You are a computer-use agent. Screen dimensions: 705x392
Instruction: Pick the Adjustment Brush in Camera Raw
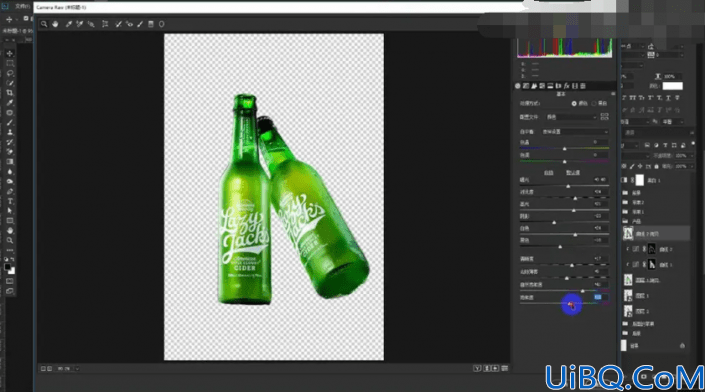click(x=140, y=24)
